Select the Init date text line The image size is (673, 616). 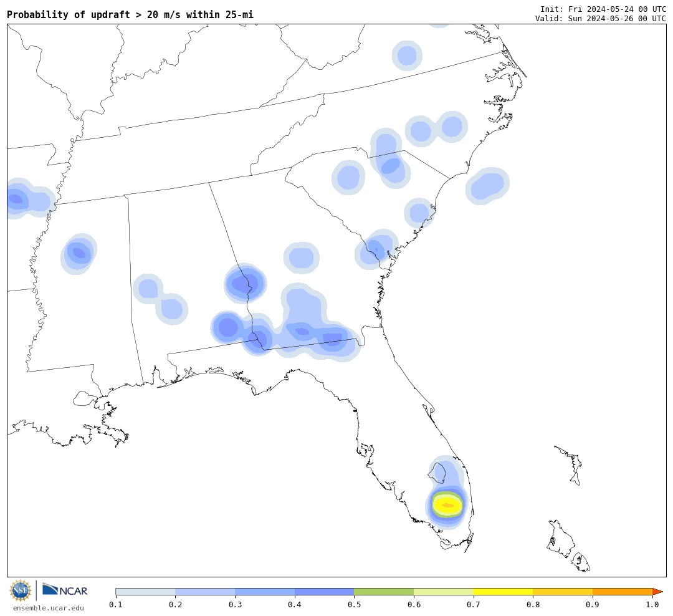[603, 9]
